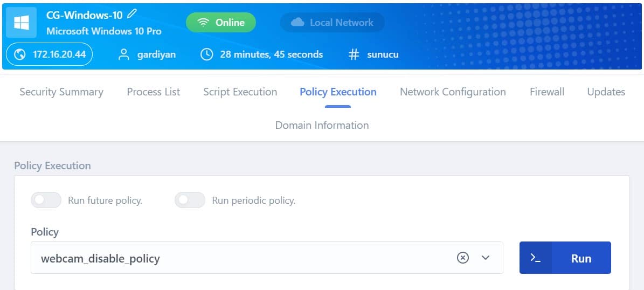Viewport: 644px width, 290px height.
Task: Click the Windows logo device icon
Action: [22, 22]
